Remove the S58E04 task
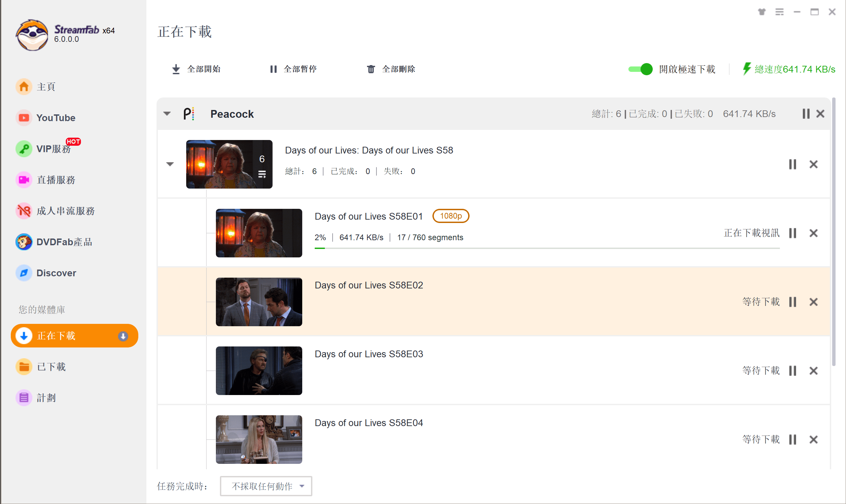846x504 pixels. [x=813, y=440]
